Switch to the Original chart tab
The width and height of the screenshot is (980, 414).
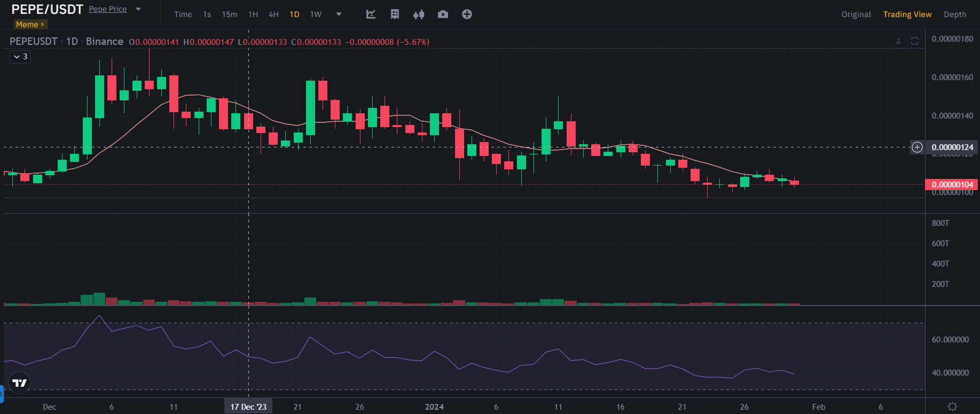856,14
